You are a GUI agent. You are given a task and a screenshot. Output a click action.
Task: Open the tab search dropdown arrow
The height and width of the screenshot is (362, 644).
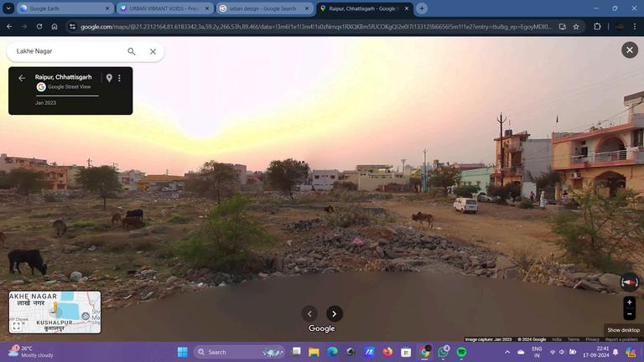(8, 8)
